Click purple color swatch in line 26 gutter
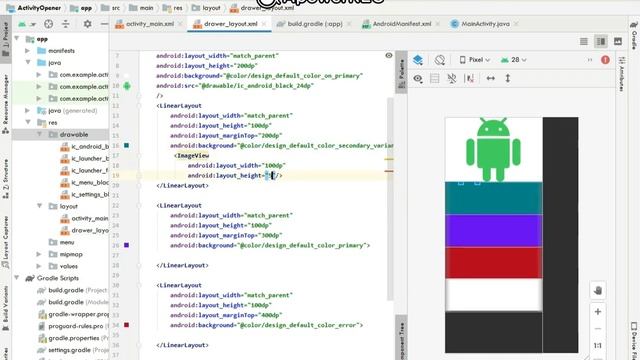 (127, 245)
